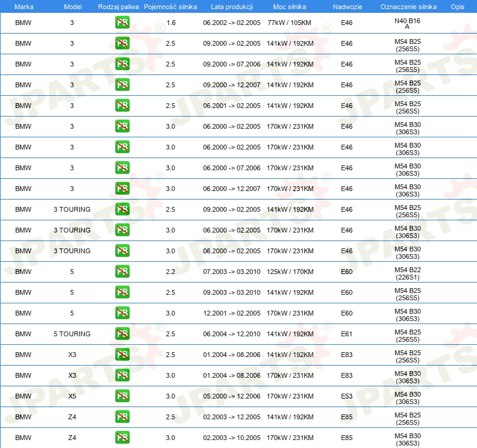Select the engine code N40 B16 A
This screenshot has height=448, width=477.
click(x=407, y=23)
